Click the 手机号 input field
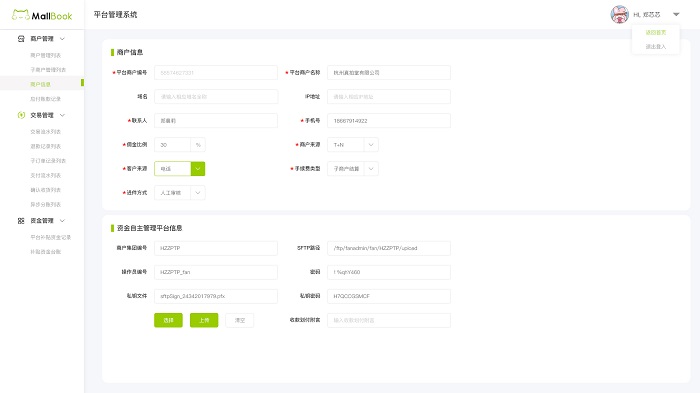This screenshot has height=393, width=700. pyautogui.click(x=389, y=121)
